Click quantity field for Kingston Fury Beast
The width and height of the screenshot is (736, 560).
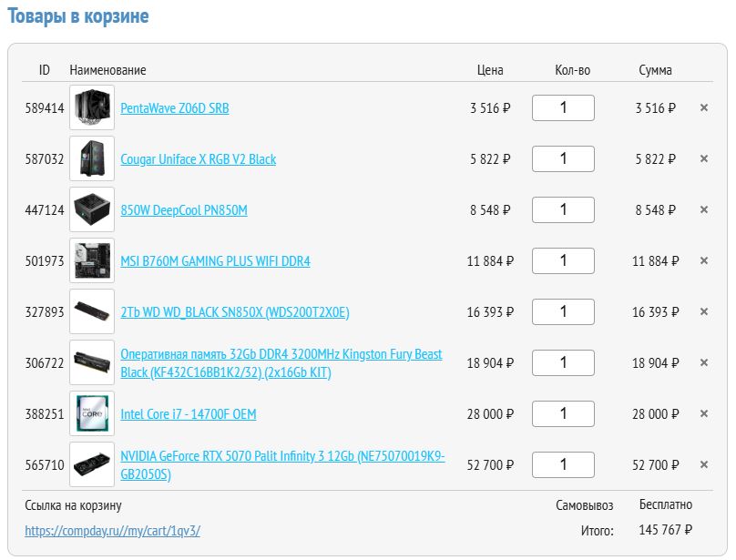coord(563,362)
